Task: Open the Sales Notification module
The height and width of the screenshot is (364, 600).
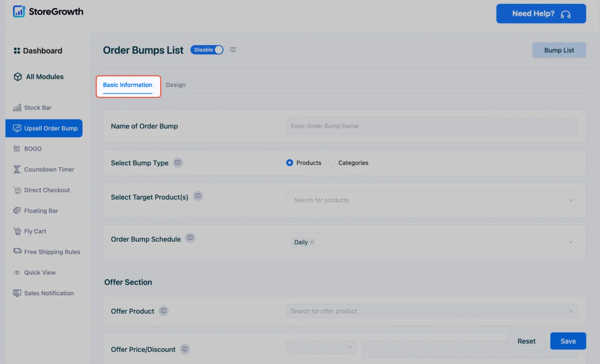Action: tap(44, 293)
